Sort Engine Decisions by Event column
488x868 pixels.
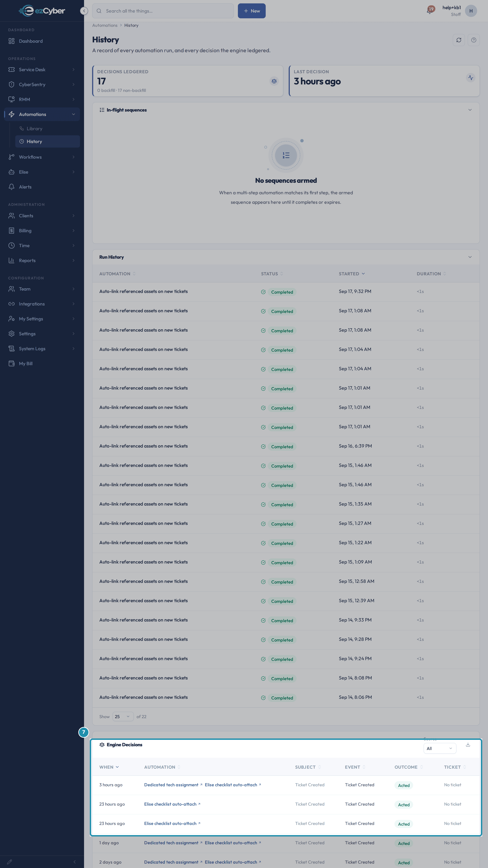point(355,767)
